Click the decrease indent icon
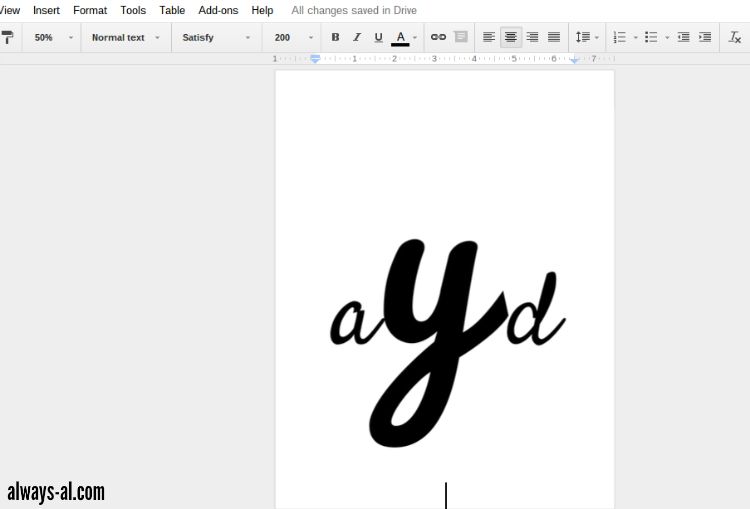750x509 pixels. coord(684,37)
